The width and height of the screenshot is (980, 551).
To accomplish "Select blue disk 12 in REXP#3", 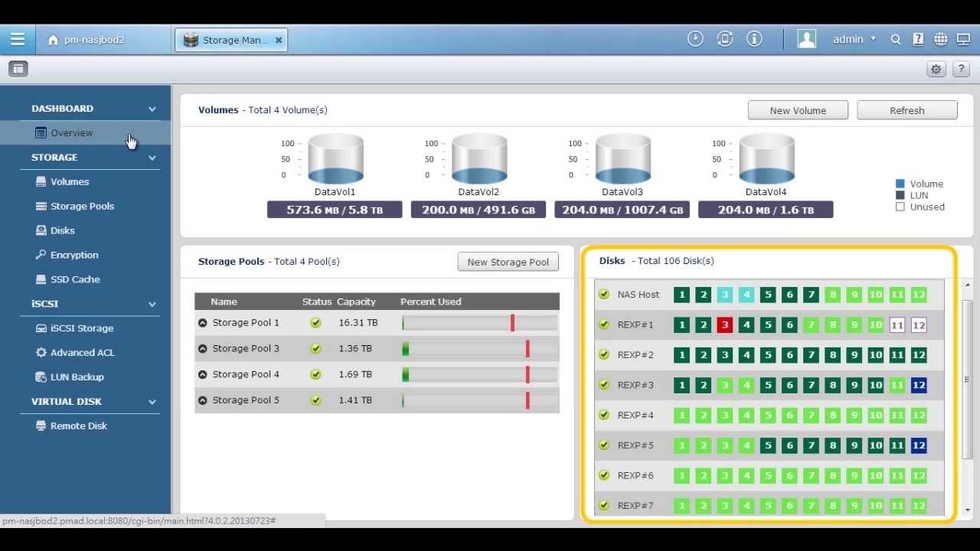I will pos(919,385).
